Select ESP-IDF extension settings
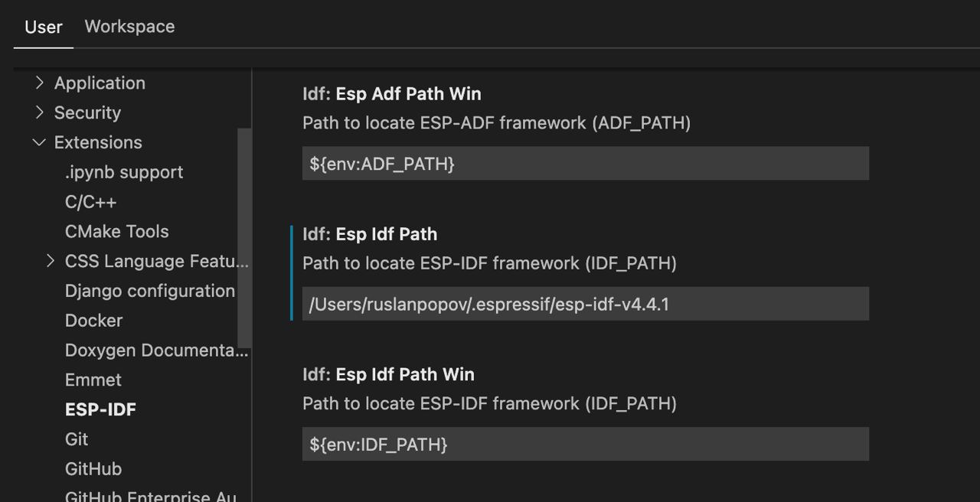 coord(100,409)
